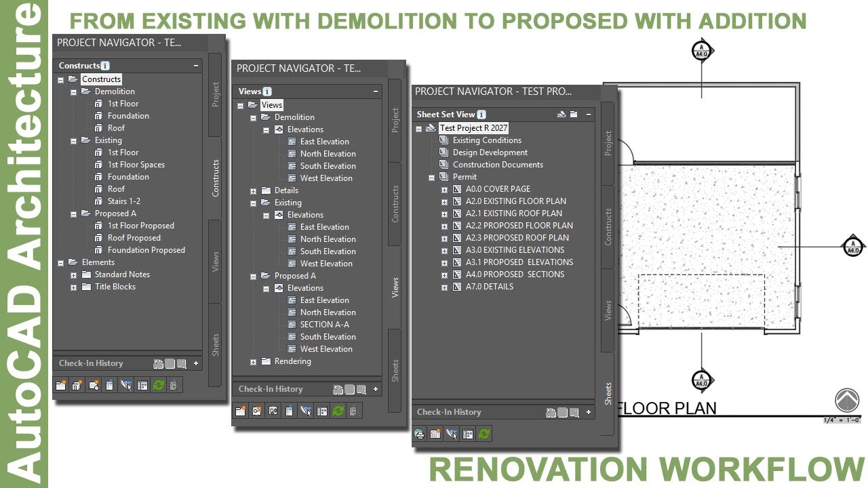Click Add Sheet icon in Sheets panel toolbar

pyautogui.click(x=435, y=434)
